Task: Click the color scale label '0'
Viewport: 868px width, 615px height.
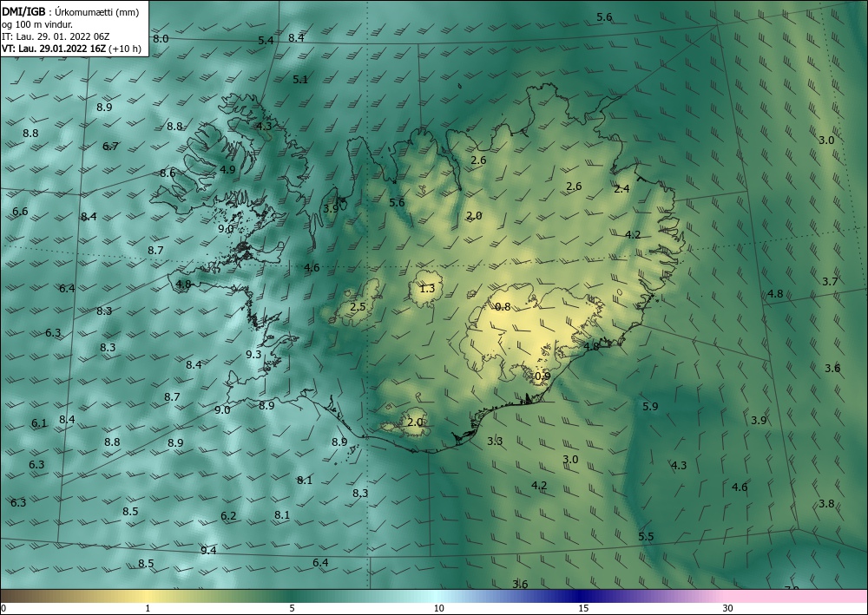Action: [x=3, y=609]
